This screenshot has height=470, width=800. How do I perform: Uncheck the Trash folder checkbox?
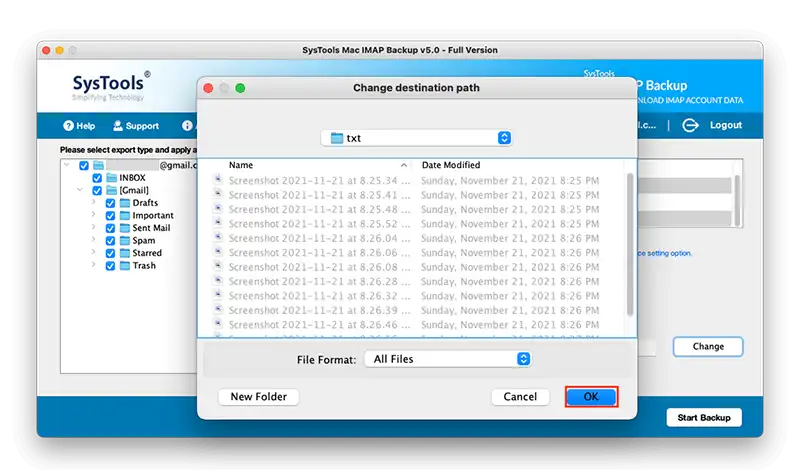[x=110, y=266]
